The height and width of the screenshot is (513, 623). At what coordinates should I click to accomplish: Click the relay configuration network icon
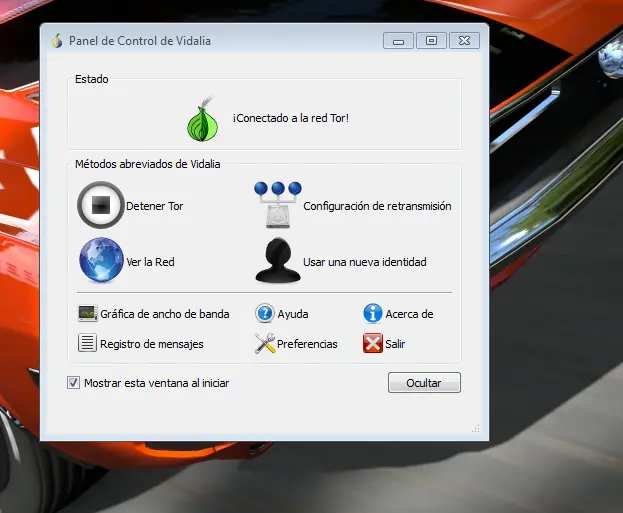[x=278, y=205]
